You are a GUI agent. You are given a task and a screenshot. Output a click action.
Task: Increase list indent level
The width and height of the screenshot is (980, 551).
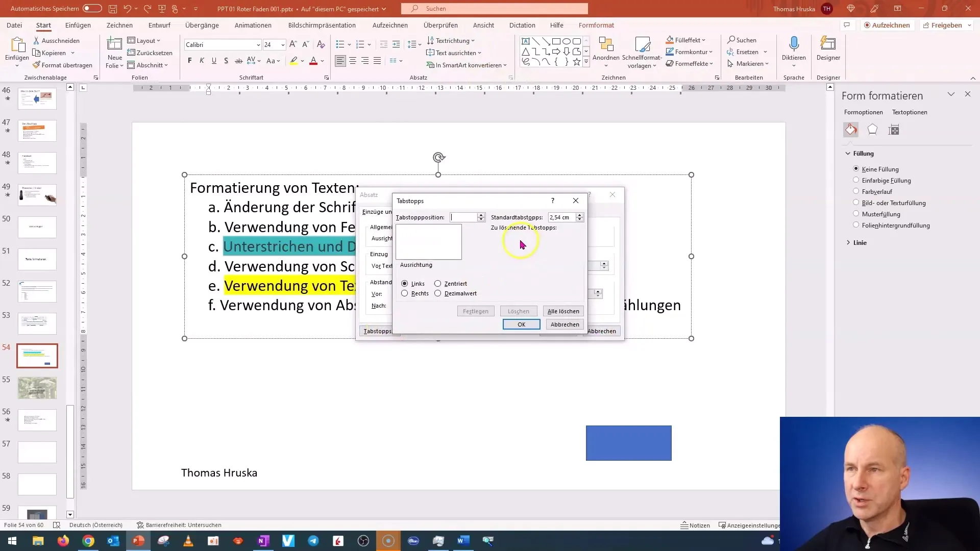tap(396, 44)
